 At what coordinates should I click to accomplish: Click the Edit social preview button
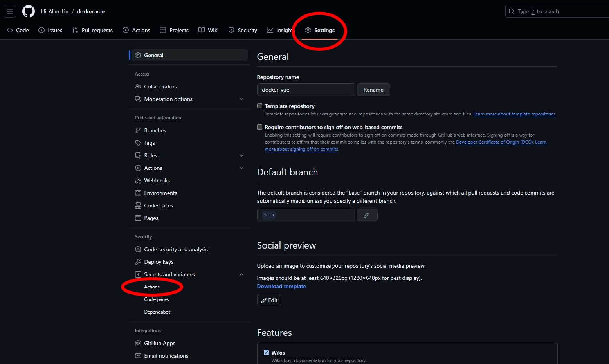click(269, 300)
